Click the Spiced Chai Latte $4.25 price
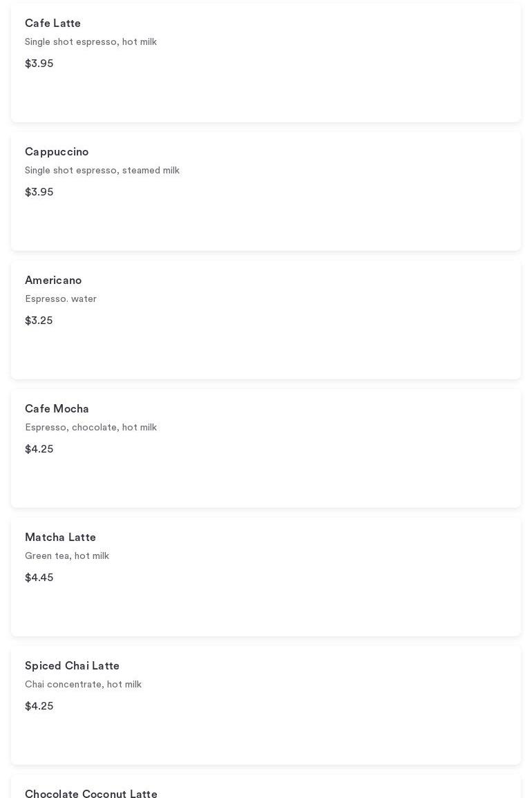 (x=39, y=706)
